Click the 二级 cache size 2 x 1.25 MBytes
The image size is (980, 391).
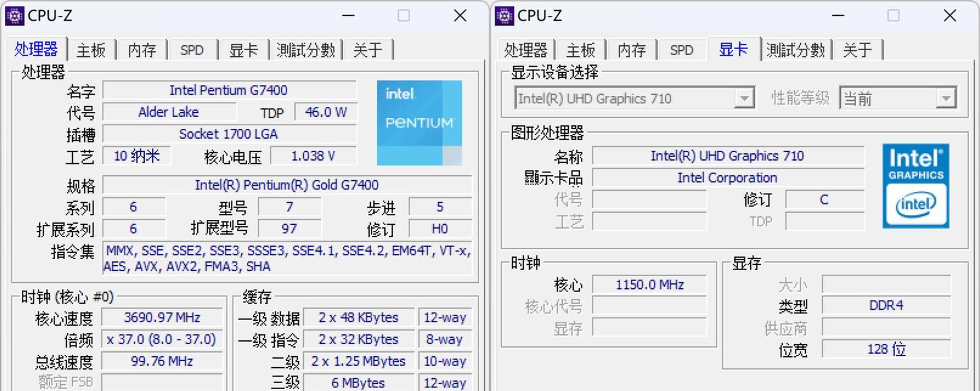pos(359,362)
